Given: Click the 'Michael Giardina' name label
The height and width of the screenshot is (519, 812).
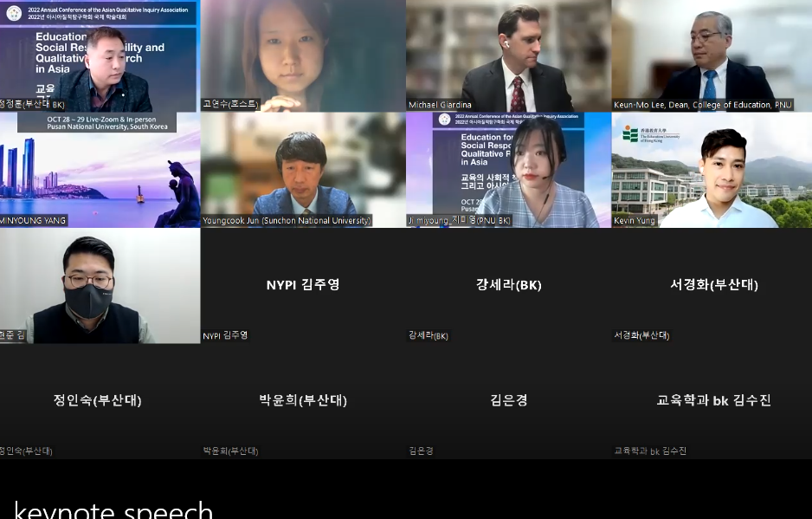Looking at the screenshot, I should point(440,105).
